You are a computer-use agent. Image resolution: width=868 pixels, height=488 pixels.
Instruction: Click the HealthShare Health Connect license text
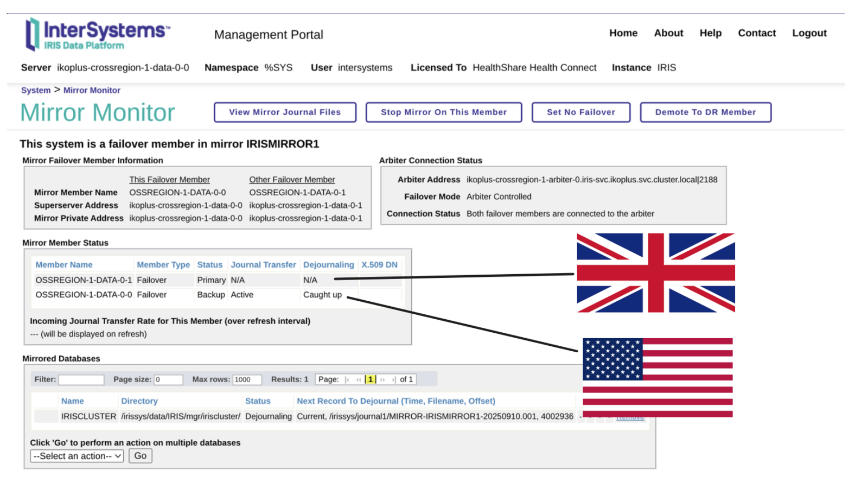[x=534, y=68]
